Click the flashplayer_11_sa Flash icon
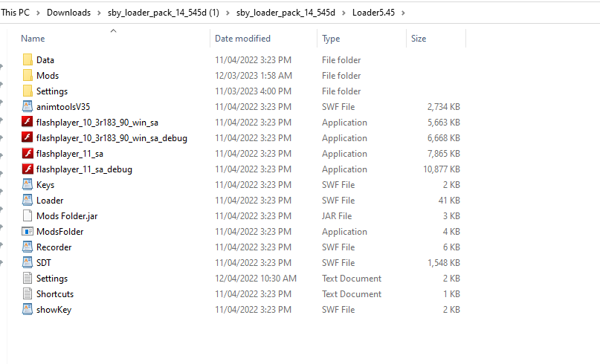600x364 pixels. [x=28, y=154]
